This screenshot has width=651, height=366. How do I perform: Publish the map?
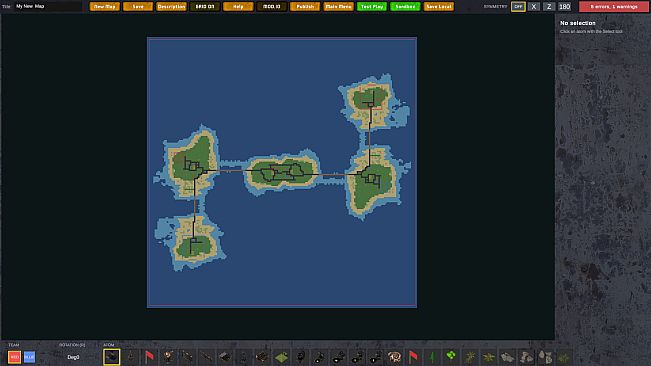(305, 7)
